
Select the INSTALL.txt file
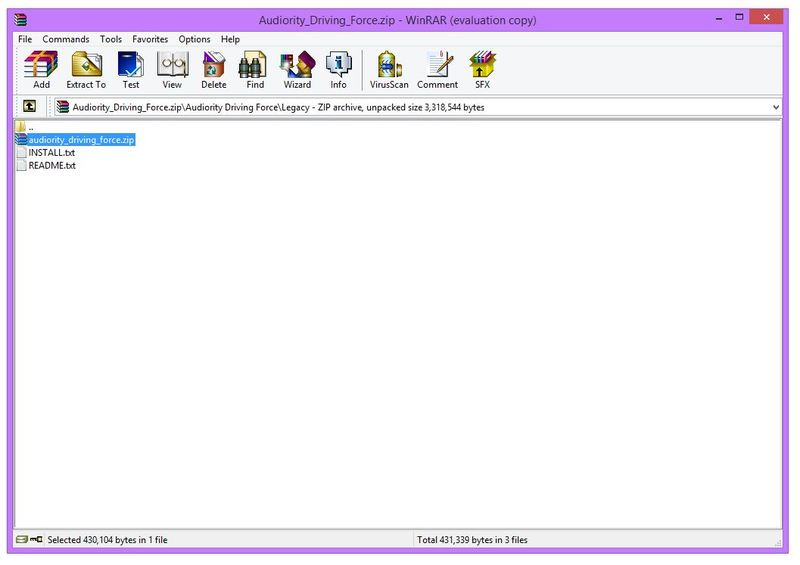click(51, 153)
